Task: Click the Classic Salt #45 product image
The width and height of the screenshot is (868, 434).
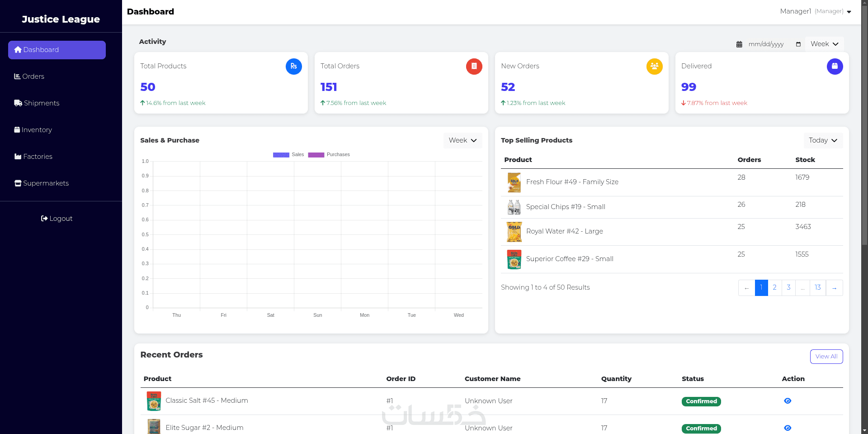Action: point(154,401)
